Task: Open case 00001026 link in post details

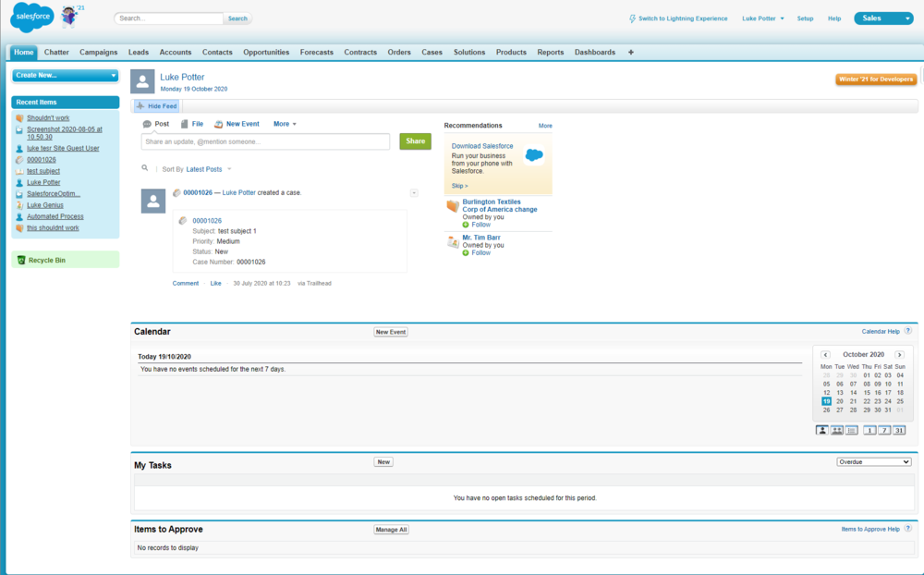Action: coord(207,221)
